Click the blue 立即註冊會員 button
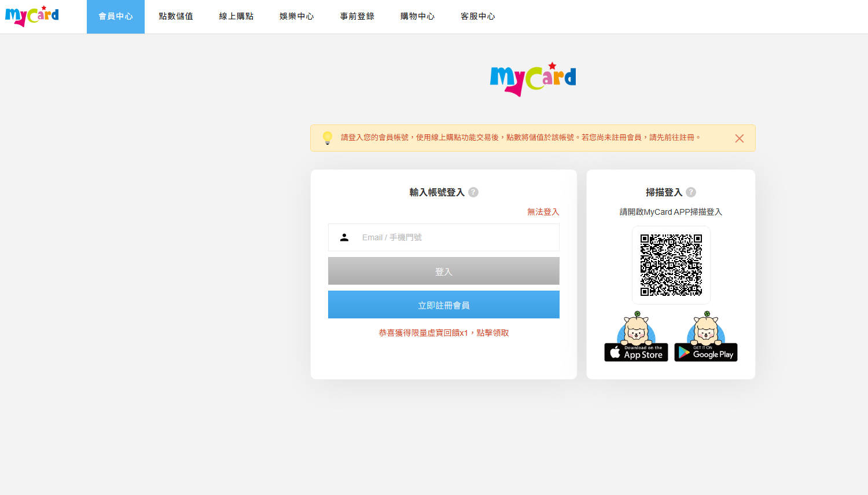This screenshot has height=495, width=868. pyautogui.click(x=443, y=305)
